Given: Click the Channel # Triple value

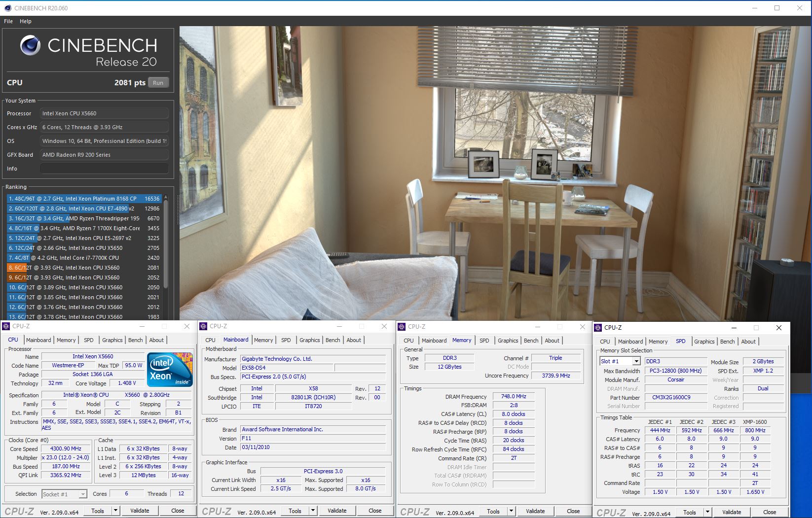Looking at the screenshot, I should [x=555, y=358].
